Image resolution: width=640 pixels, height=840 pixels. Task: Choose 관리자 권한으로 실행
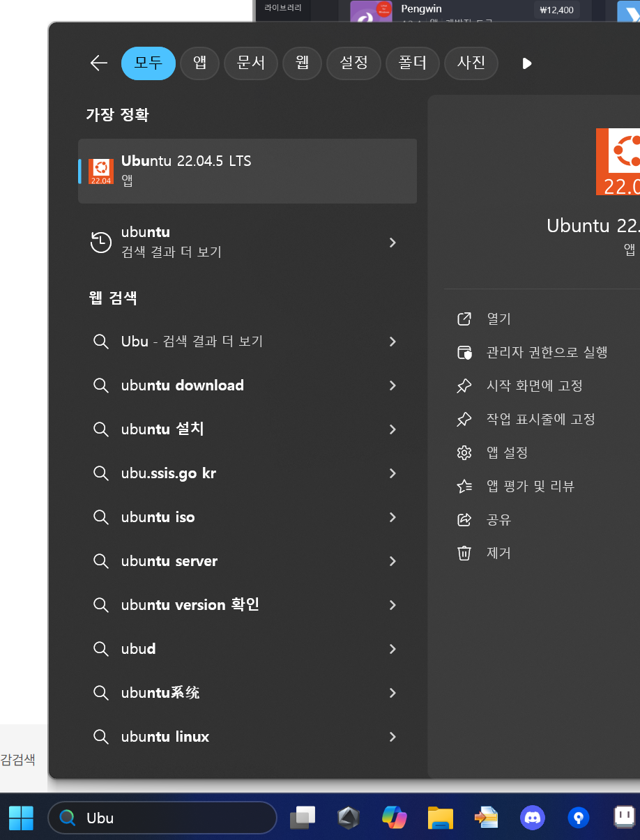coord(547,352)
